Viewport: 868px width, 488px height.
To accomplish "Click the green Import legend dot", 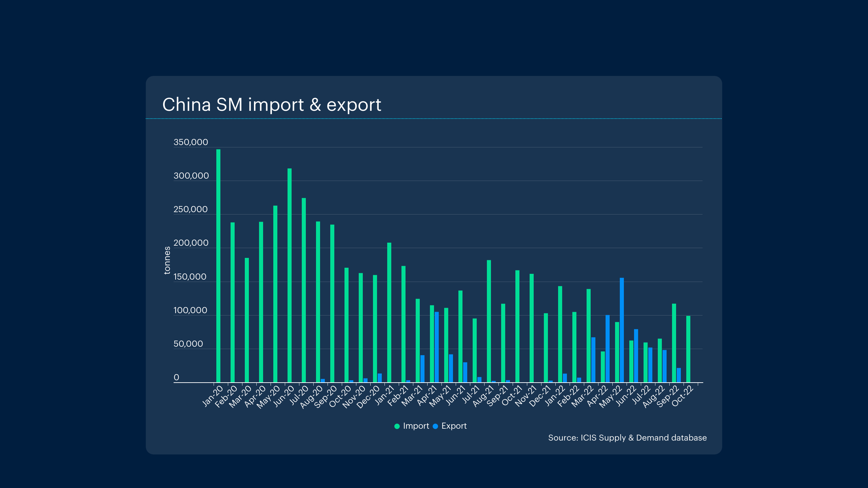I will [x=397, y=426].
